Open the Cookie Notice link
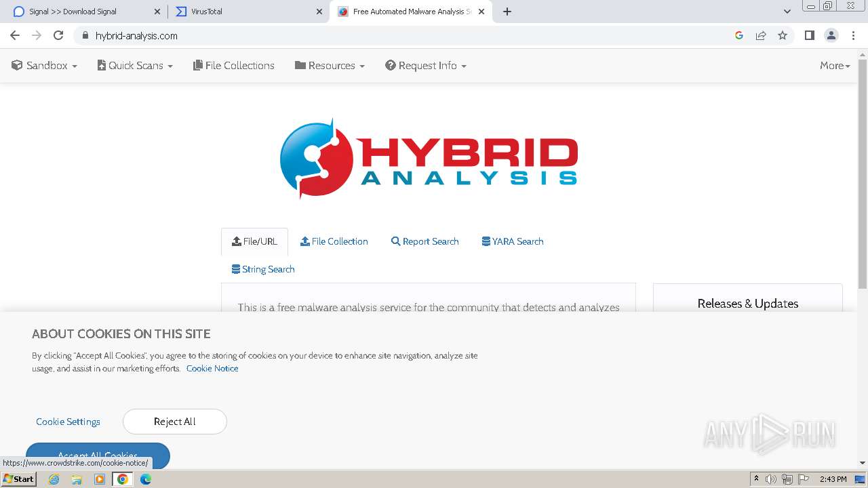This screenshot has height=488, width=868. click(x=212, y=369)
